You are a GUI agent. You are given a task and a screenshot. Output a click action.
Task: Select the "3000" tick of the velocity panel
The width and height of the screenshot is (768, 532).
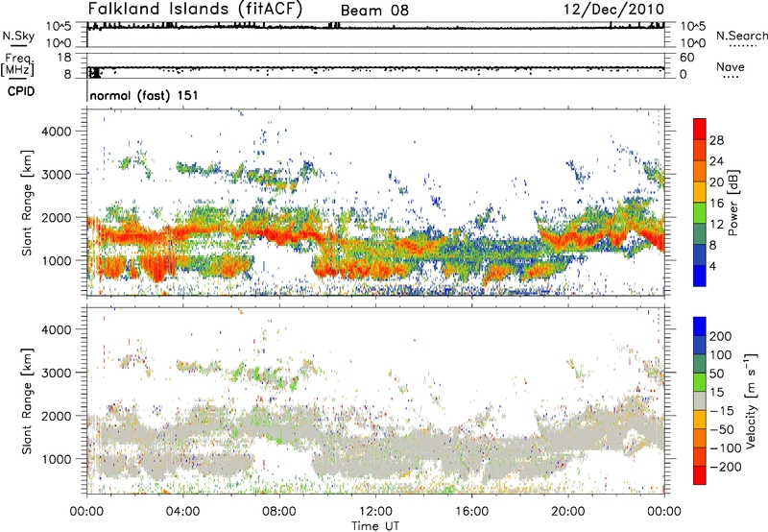point(56,373)
